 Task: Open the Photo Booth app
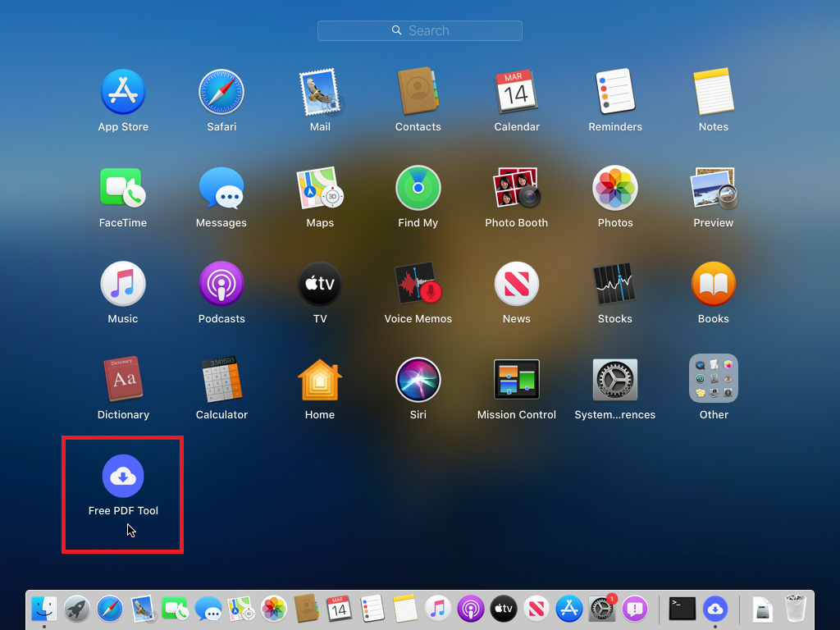pos(517,188)
